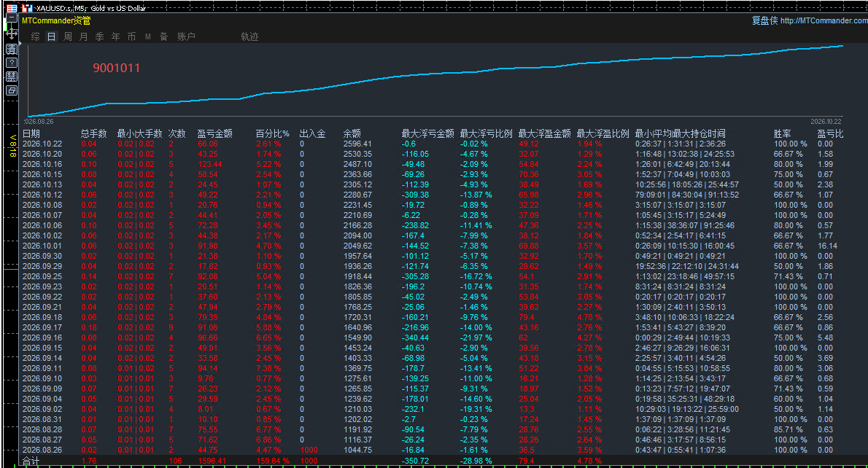This screenshot has height=468, width=868.
Task: Switch to the 币 currency tab
Action: coord(132,36)
